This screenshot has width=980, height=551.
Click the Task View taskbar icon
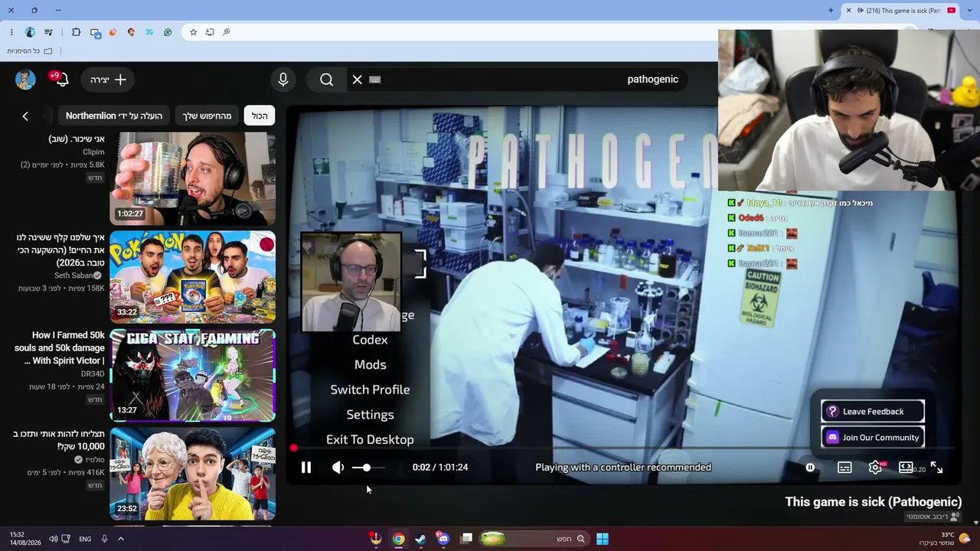(465, 539)
